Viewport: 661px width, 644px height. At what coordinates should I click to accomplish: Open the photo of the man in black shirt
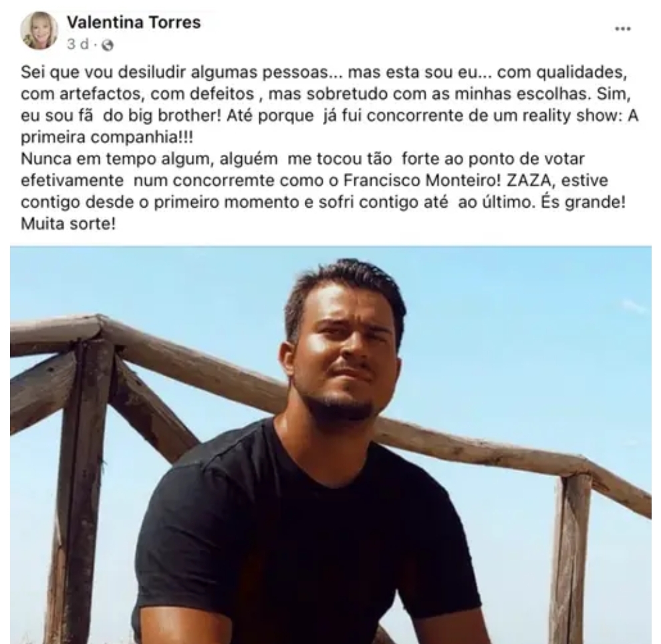click(x=330, y=445)
